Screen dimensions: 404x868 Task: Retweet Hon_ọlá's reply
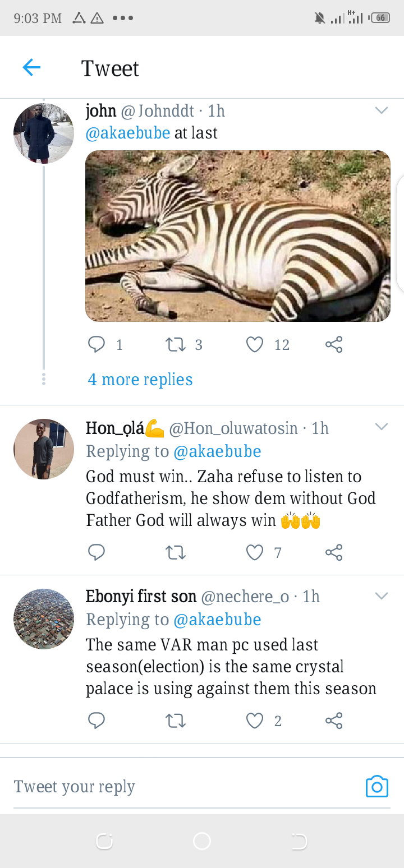coord(176,553)
